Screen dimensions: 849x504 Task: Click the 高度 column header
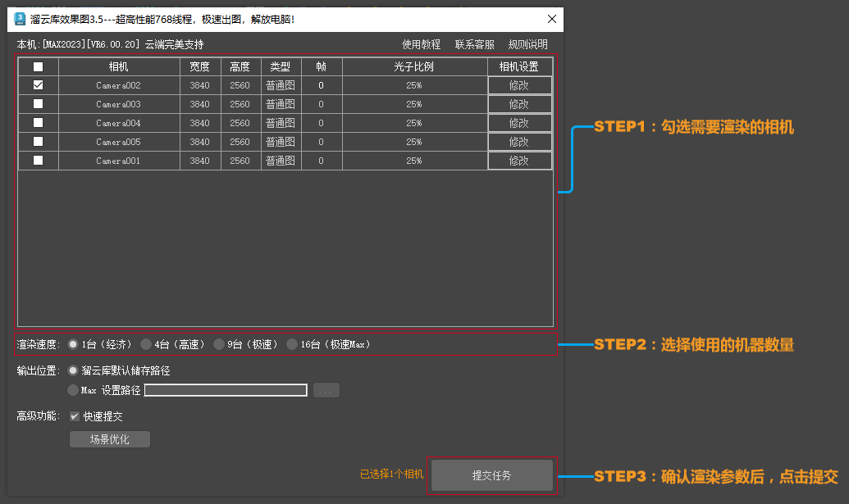click(x=240, y=66)
